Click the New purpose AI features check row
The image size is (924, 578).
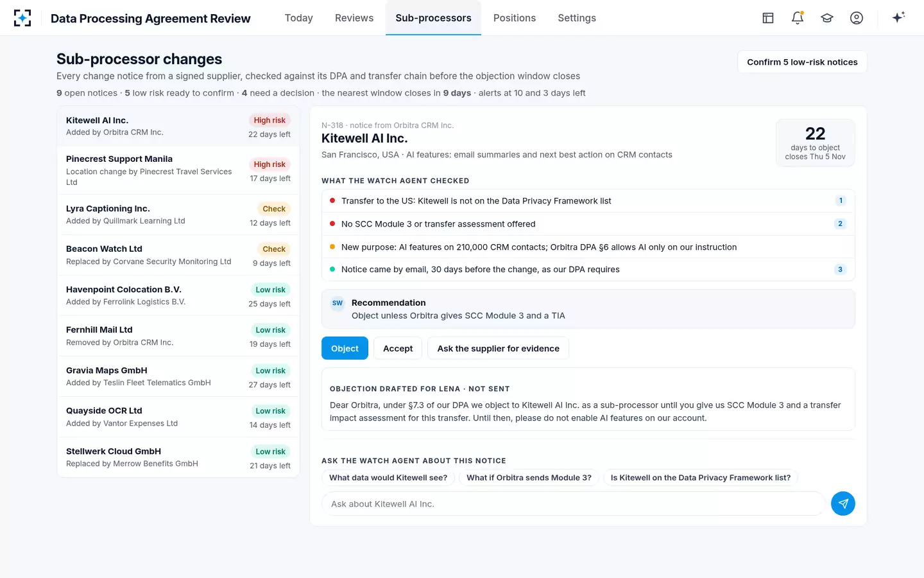pos(588,247)
